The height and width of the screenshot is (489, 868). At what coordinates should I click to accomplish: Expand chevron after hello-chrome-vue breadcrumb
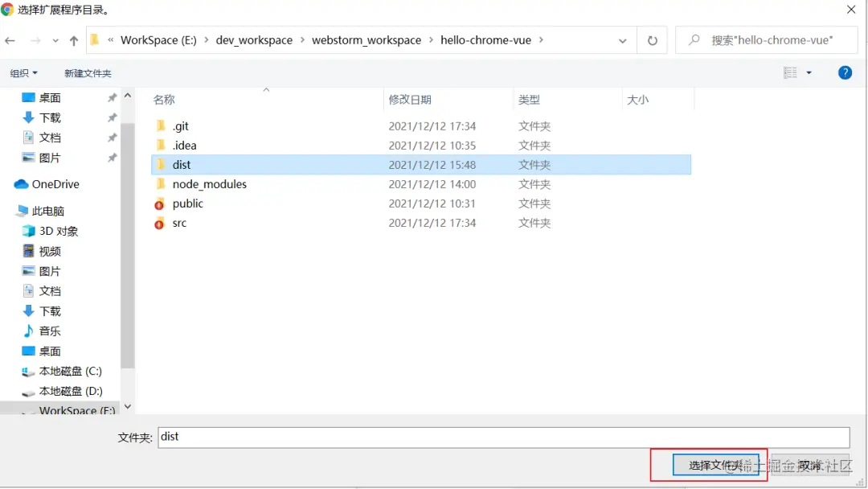pos(541,40)
